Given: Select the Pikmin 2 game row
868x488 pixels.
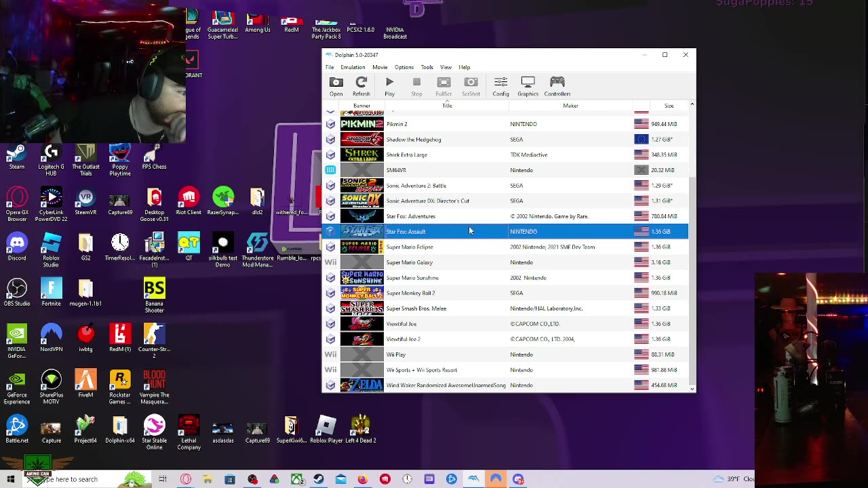Looking at the screenshot, I should (505, 124).
